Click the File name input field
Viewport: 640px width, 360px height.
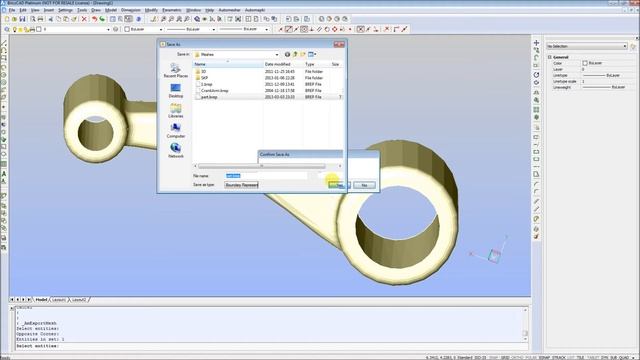(x=266, y=176)
